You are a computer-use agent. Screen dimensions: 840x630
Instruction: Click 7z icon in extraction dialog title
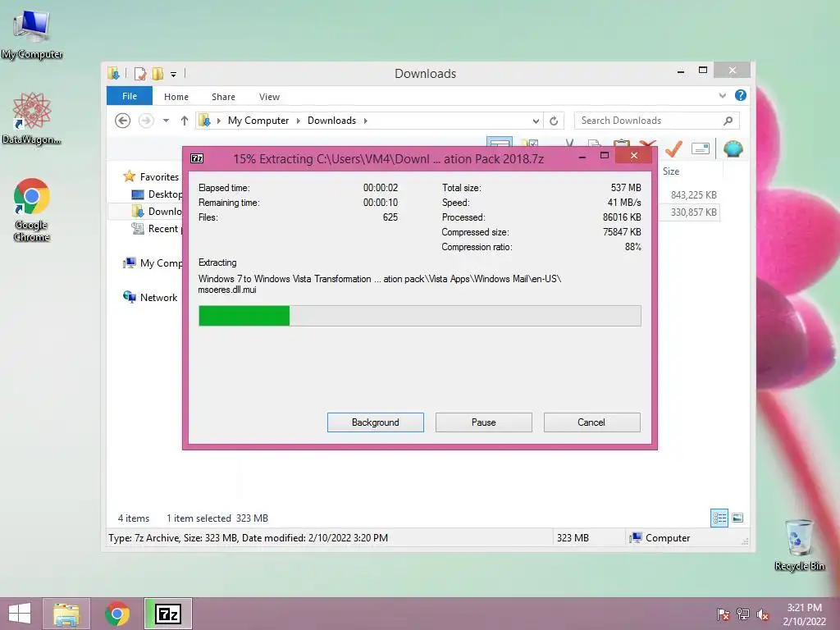pos(197,158)
